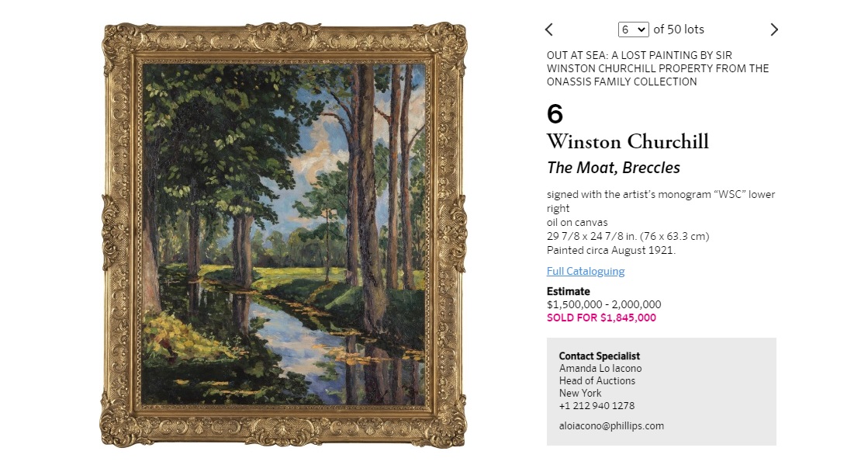This screenshot has width=868, height=472.
Task: Click the phone number +1 212 940 1278
Action: click(597, 405)
